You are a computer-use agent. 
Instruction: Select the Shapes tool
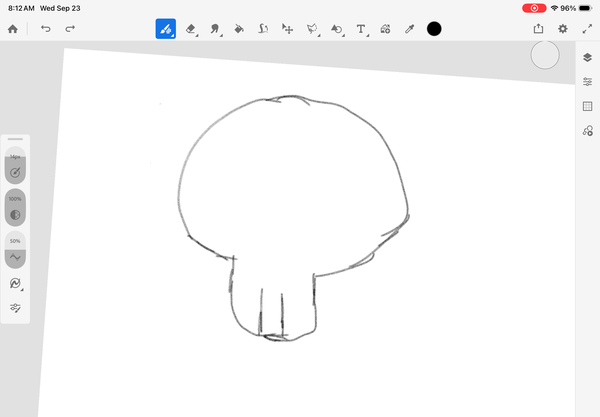337,29
